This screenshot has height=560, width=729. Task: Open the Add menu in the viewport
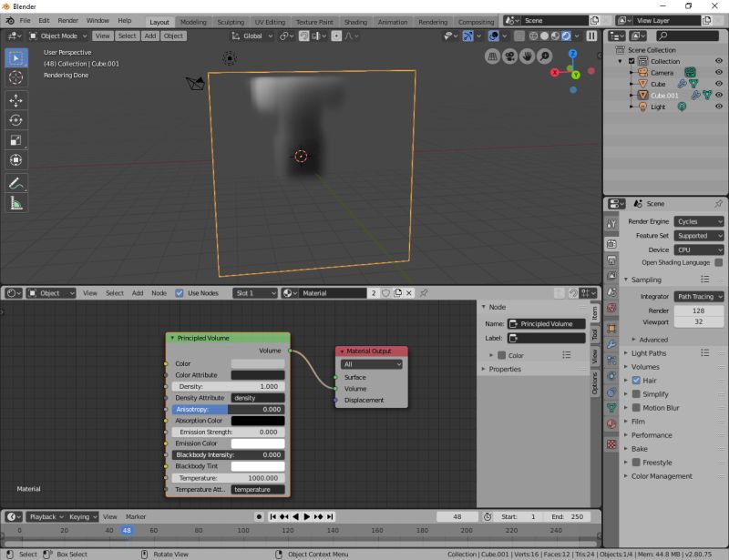[x=149, y=36]
